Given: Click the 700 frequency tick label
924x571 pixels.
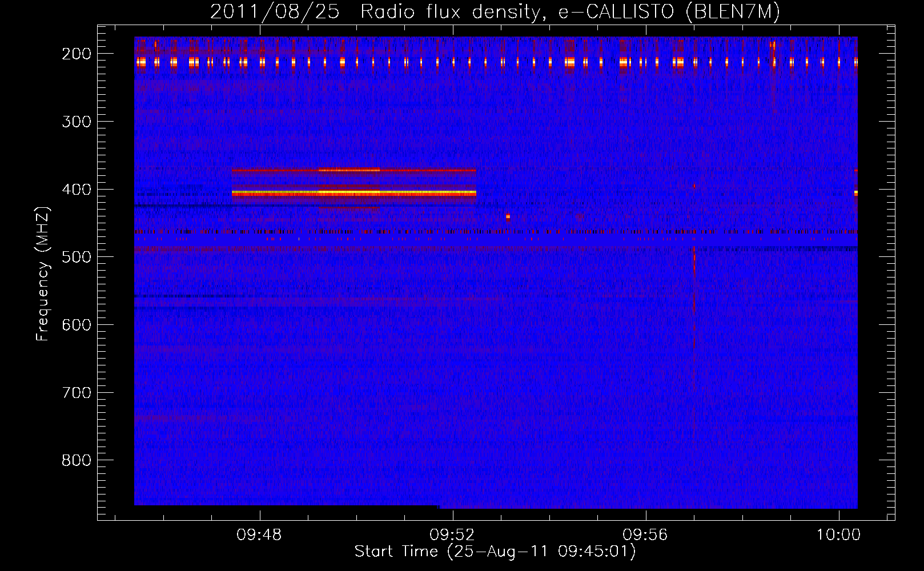Looking at the screenshot, I should (77, 393).
